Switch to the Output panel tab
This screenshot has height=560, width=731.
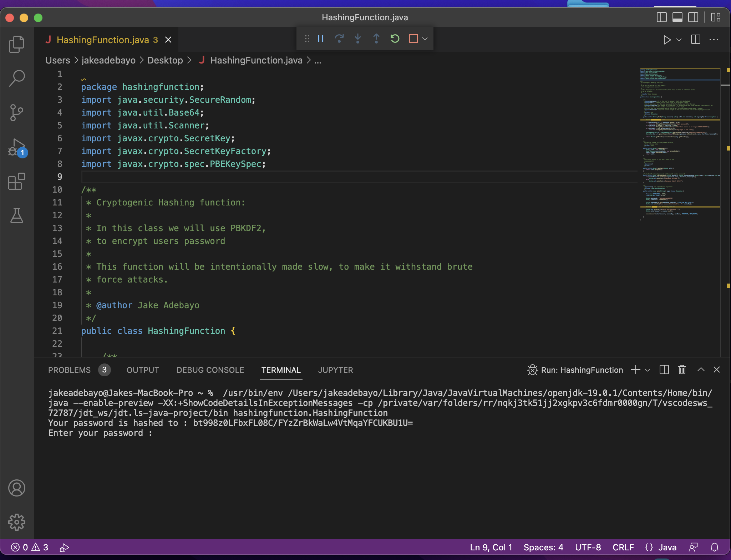pos(143,370)
